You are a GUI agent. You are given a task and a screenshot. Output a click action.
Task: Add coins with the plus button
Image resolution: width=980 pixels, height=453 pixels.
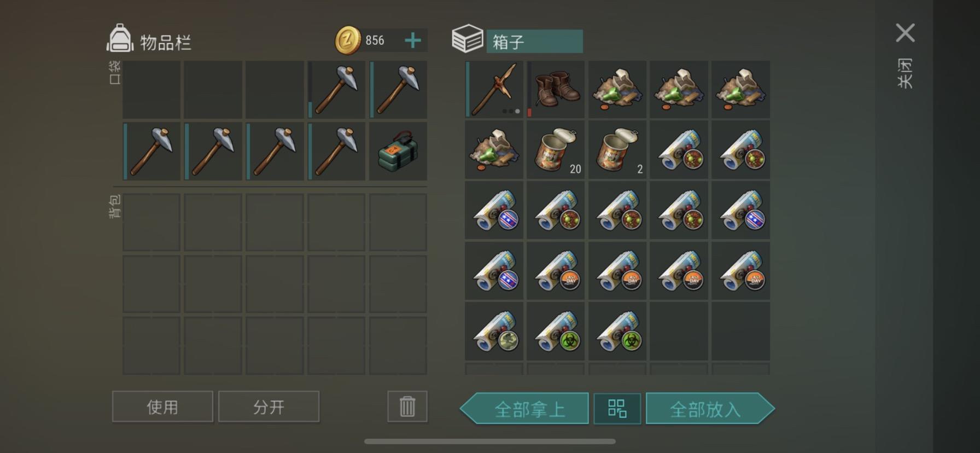coord(413,40)
